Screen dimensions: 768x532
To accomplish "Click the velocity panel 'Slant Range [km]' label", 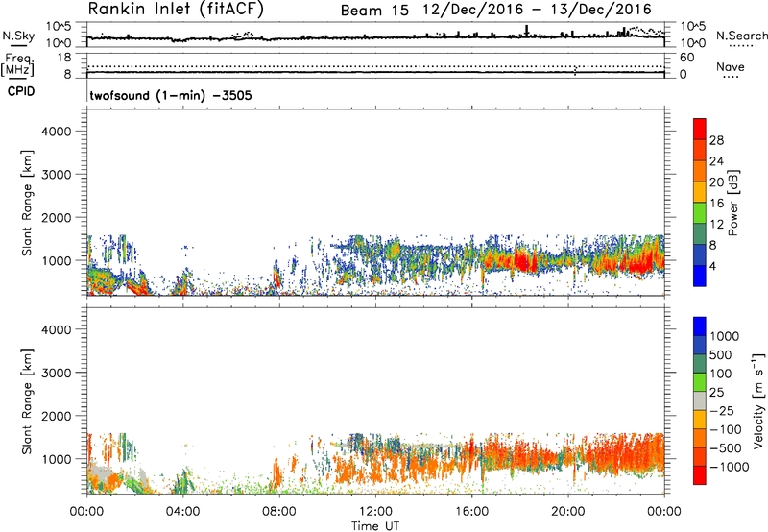I will (27, 401).
